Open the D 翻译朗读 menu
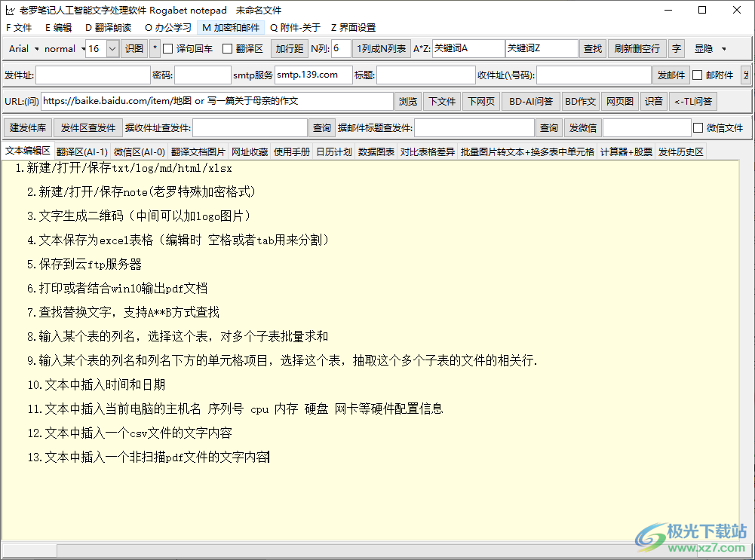The image size is (755, 560). pos(109,27)
